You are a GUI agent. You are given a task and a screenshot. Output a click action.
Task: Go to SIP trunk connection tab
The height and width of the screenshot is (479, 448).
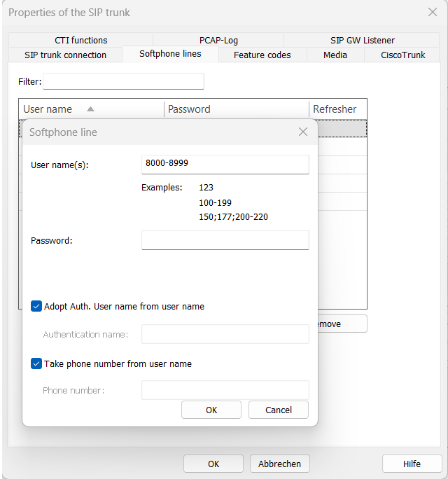click(x=65, y=55)
